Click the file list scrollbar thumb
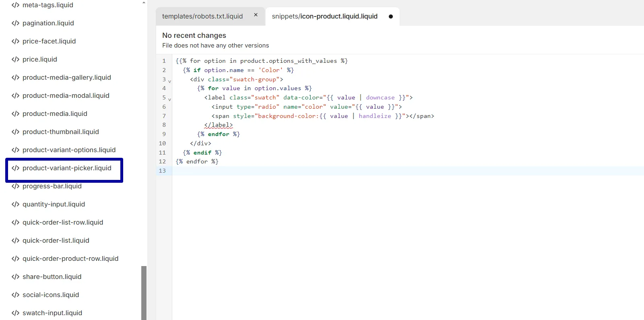Image resolution: width=644 pixels, height=320 pixels. point(144,293)
